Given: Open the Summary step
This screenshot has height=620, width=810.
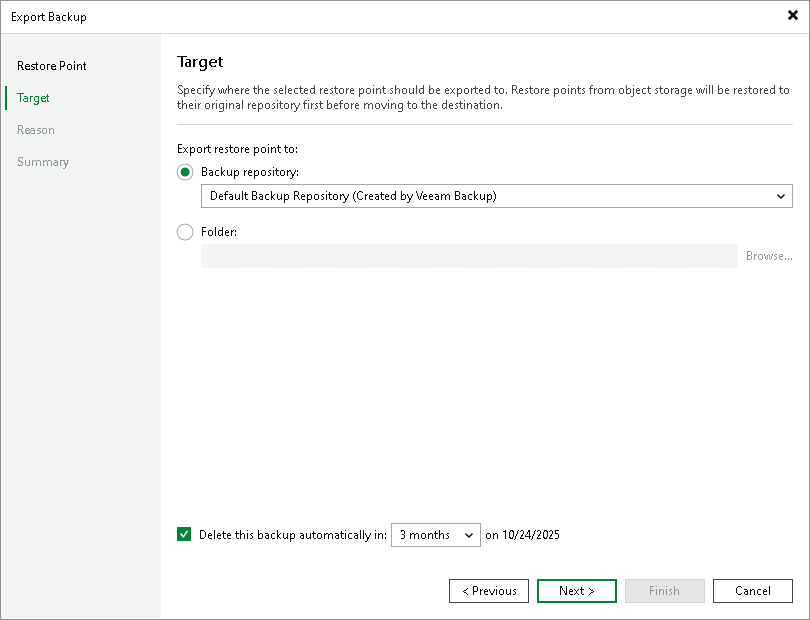Looking at the screenshot, I should click(x=43, y=162).
